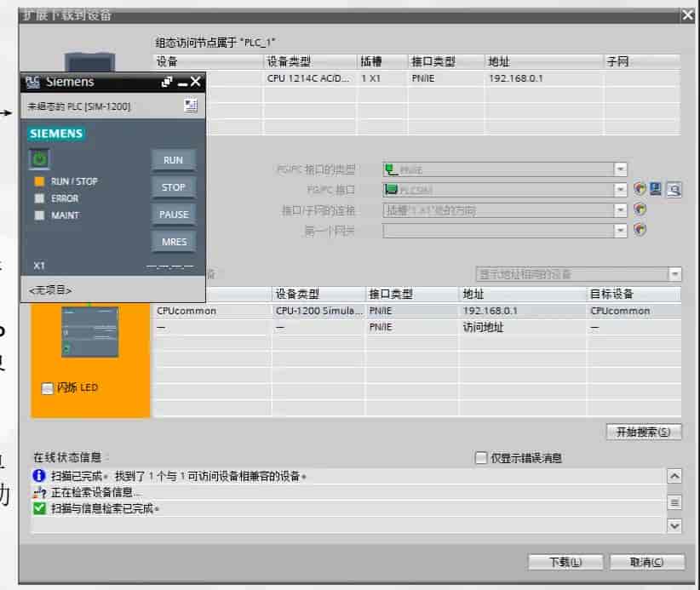Image resolution: width=700 pixels, height=590 pixels.
Task: Click the PN/IE cell in upper table
Action: click(445, 78)
